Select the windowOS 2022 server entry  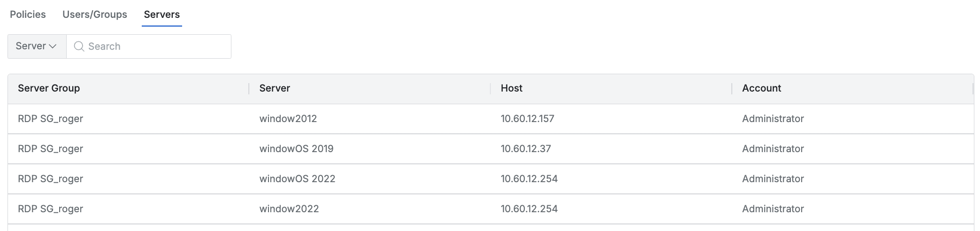coord(297,179)
